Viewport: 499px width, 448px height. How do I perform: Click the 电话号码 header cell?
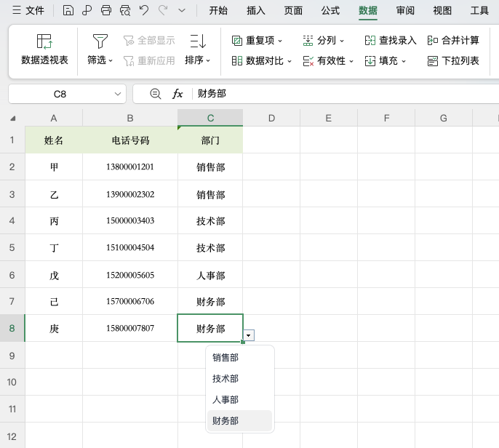(x=130, y=140)
